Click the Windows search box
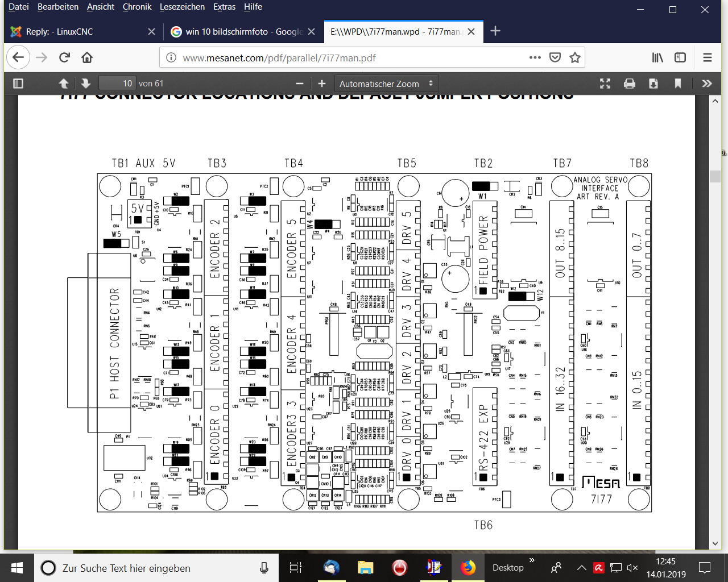The image size is (728, 582). 156,568
